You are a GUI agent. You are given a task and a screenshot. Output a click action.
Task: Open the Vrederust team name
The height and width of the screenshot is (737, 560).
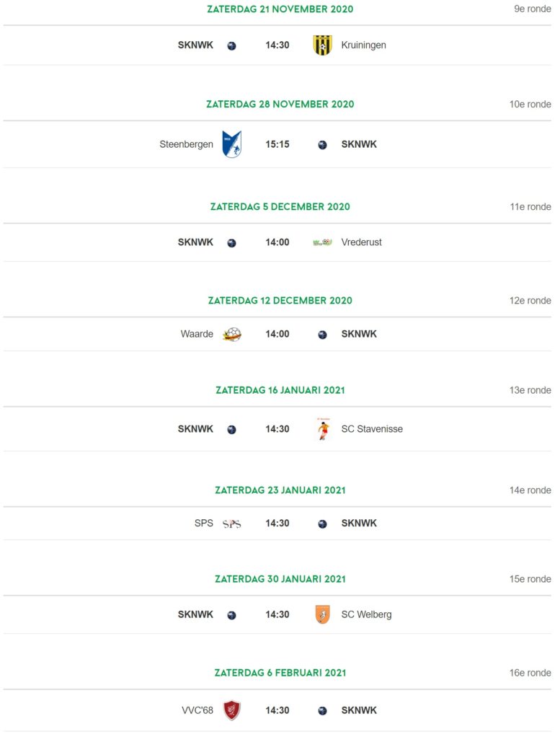point(361,242)
